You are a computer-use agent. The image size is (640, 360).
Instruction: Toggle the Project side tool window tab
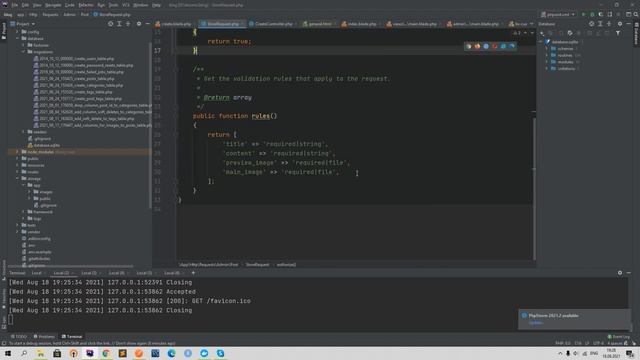pos(4,31)
